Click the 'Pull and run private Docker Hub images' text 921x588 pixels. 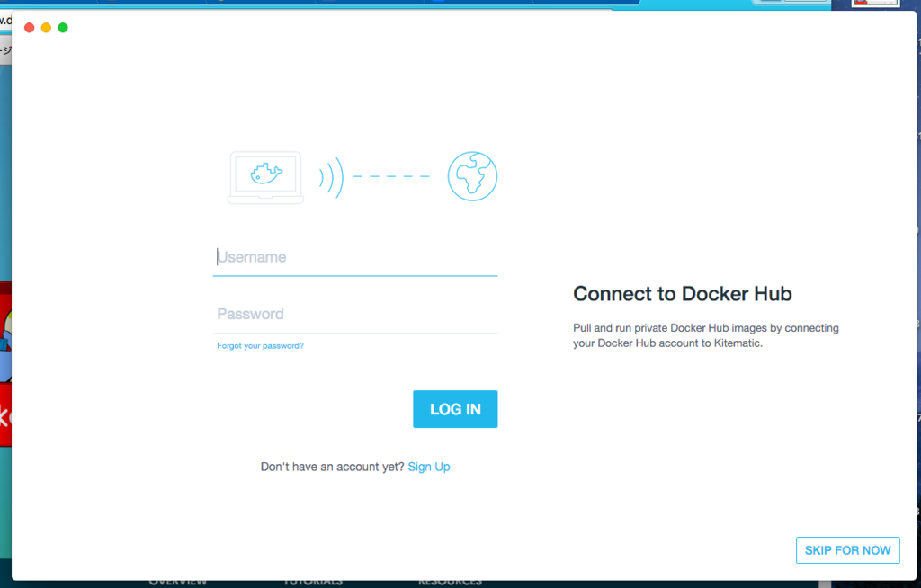[705, 335]
